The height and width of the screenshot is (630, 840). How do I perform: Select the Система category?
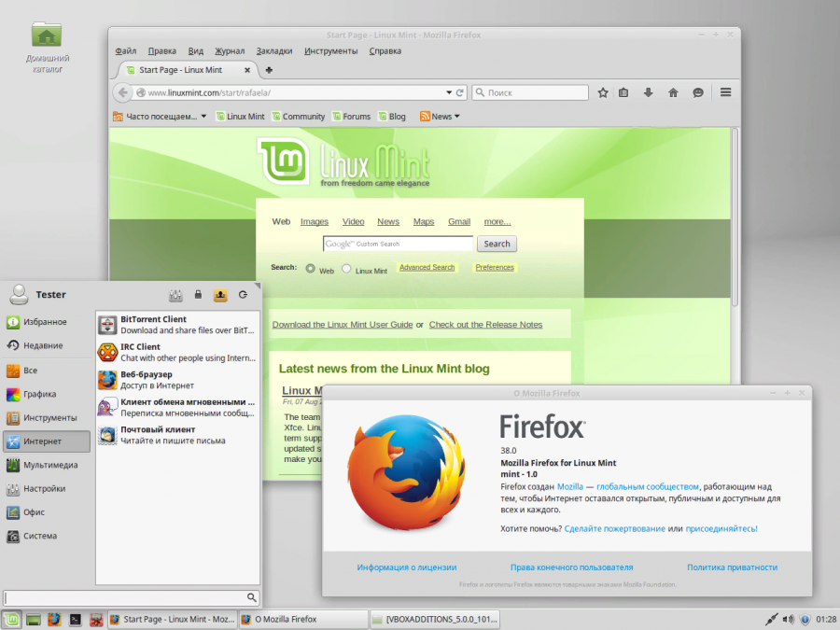[x=47, y=536]
